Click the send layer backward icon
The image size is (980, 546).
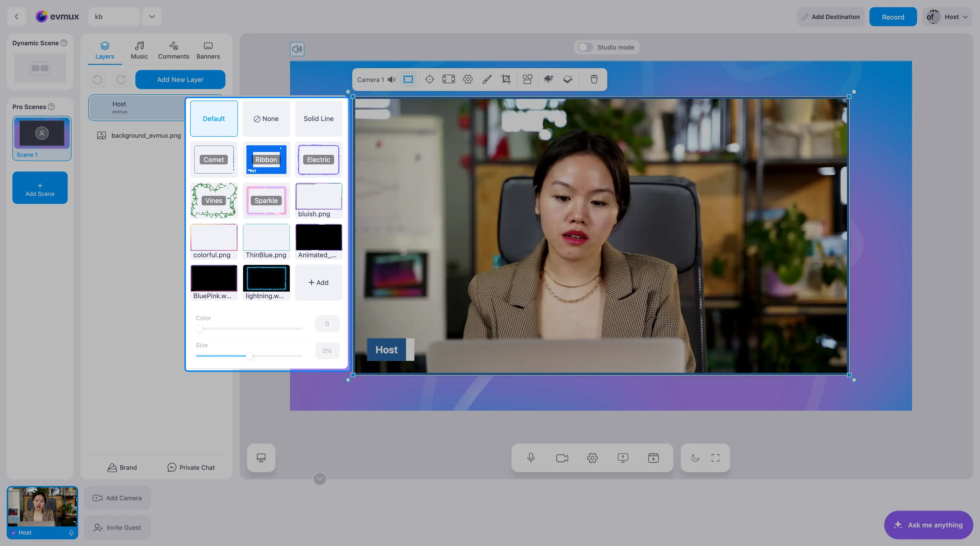click(x=568, y=80)
